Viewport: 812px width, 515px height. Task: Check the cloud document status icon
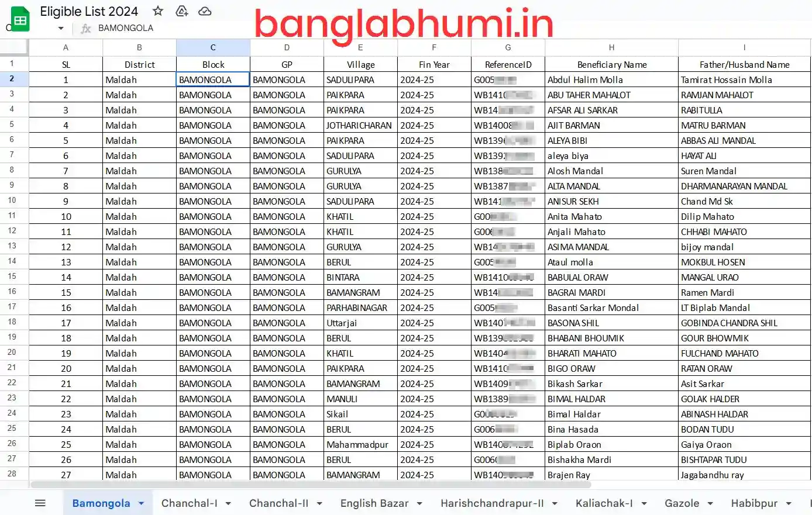click(x=205, y=11)
